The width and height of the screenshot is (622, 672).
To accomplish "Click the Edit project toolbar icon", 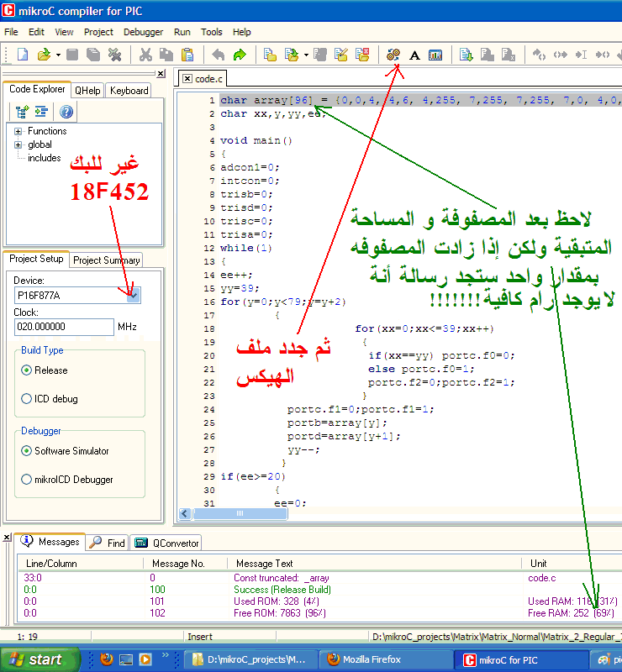I will click(x=341, y=55).
